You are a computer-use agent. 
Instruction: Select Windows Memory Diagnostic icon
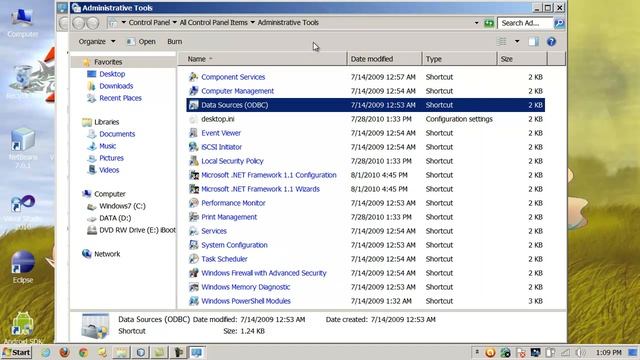(x=193, y=287)
